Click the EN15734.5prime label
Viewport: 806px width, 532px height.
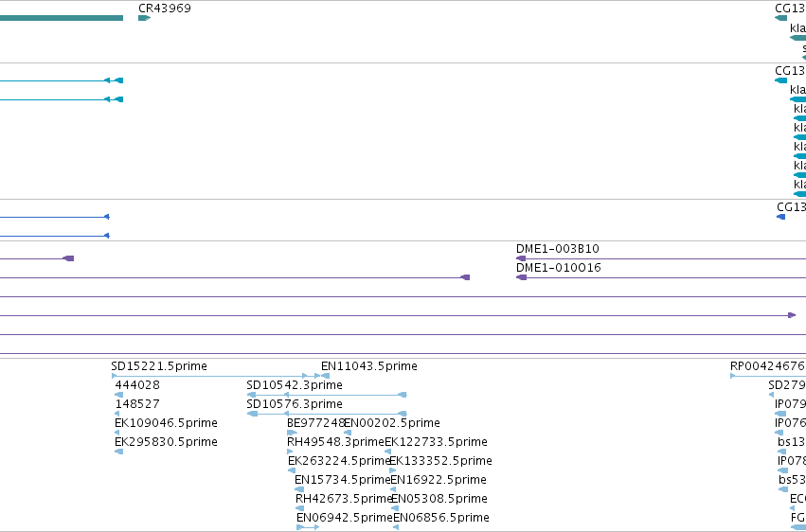click(342, 480)
